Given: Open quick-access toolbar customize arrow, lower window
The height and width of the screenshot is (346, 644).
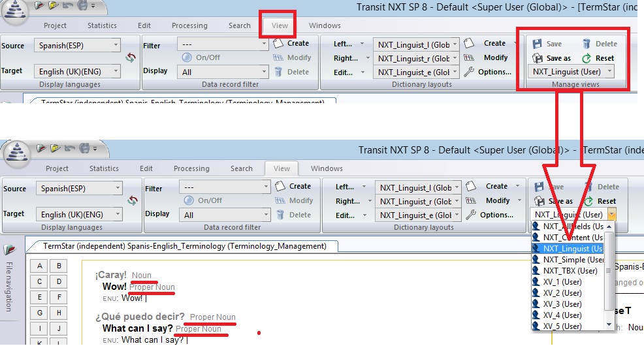Looking at the screenshot, I should 95,149.
